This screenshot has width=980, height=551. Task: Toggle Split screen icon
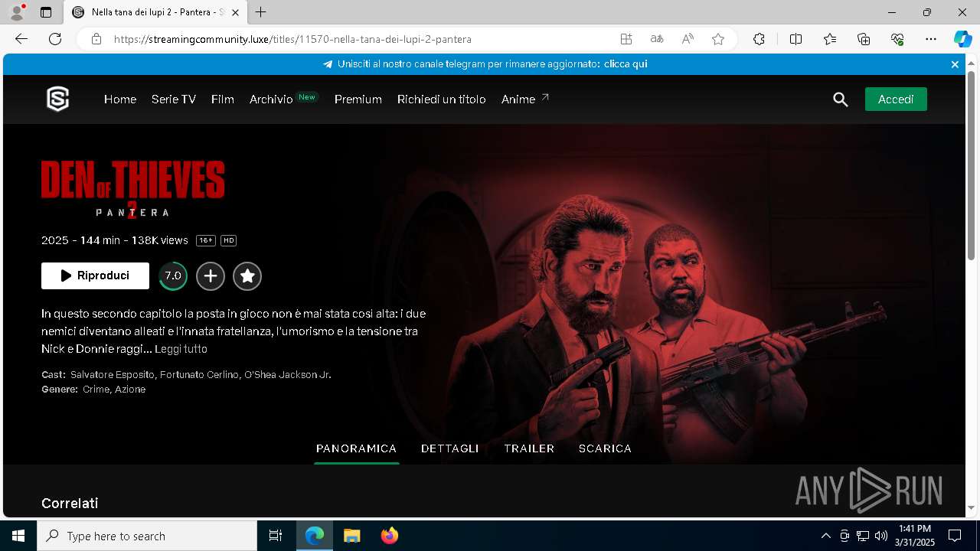(795, 39)
